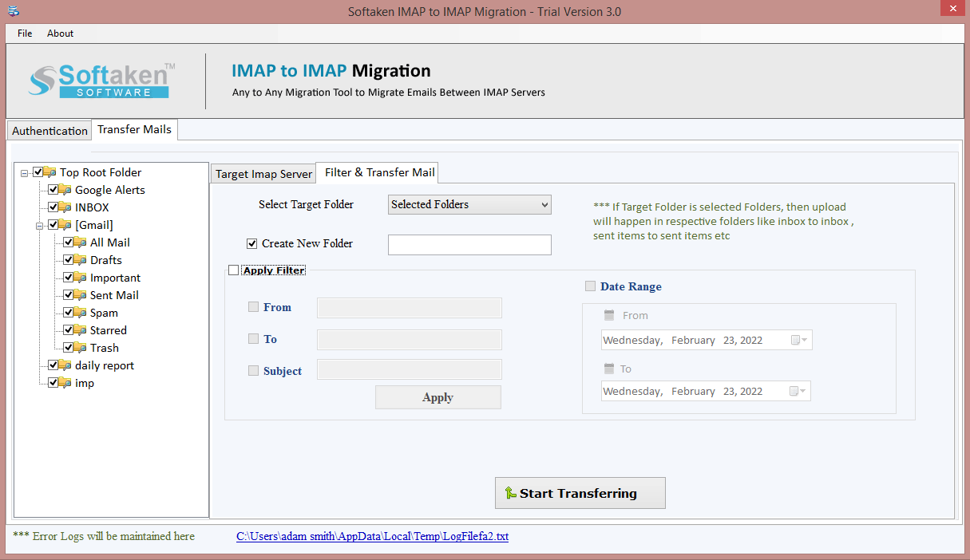This screenshot has width=970, height=560.
Task: Uncheck the Drafts checkbox
Action: (69, 260)
